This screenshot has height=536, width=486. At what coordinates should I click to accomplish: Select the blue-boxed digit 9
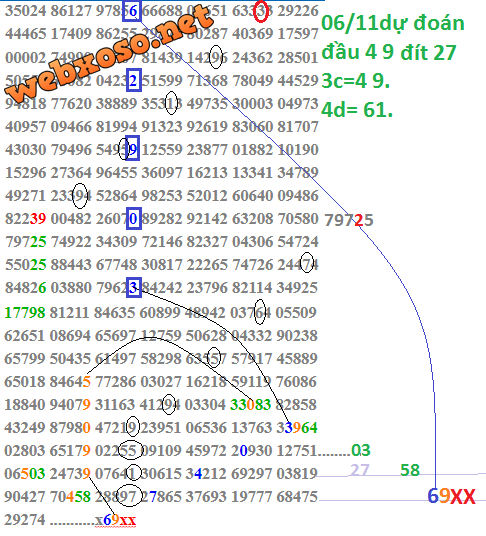coord(133,148)
